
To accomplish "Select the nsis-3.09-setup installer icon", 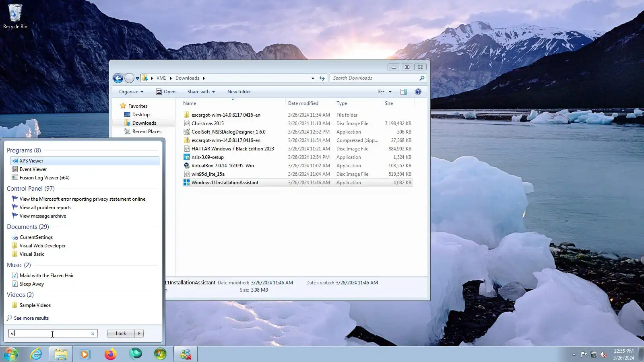I will pyautogui.click(x=187, y=157).
